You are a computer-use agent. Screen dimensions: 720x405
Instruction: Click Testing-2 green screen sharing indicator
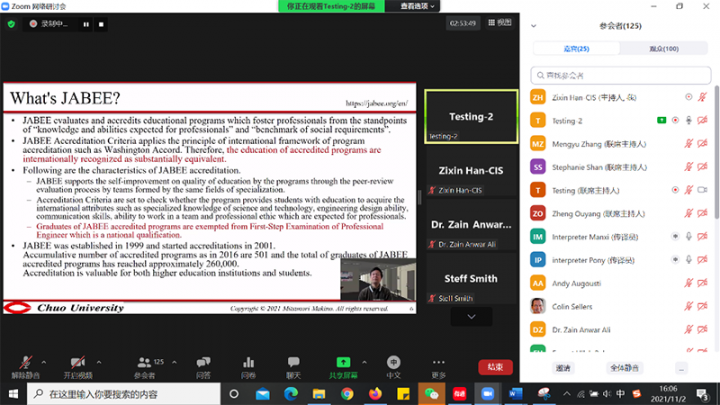661,120
